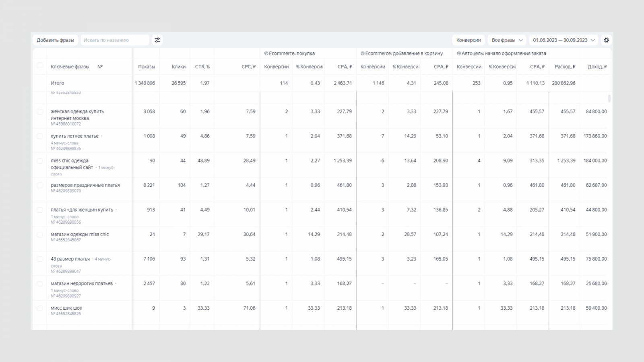Sort by the "Клики" column header

pos(178,67)
